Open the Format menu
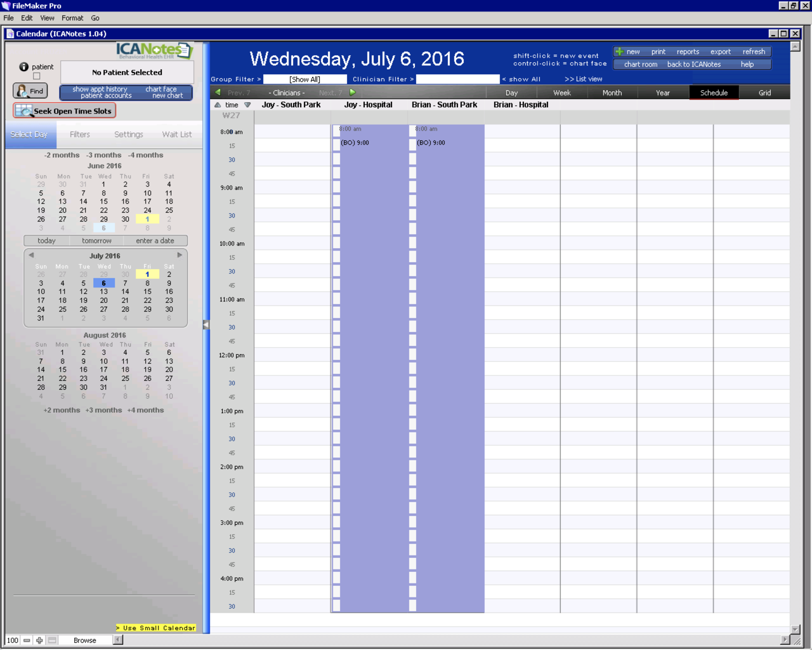The height and width of the screenshot is (650, 812). [x=72, y=18]
